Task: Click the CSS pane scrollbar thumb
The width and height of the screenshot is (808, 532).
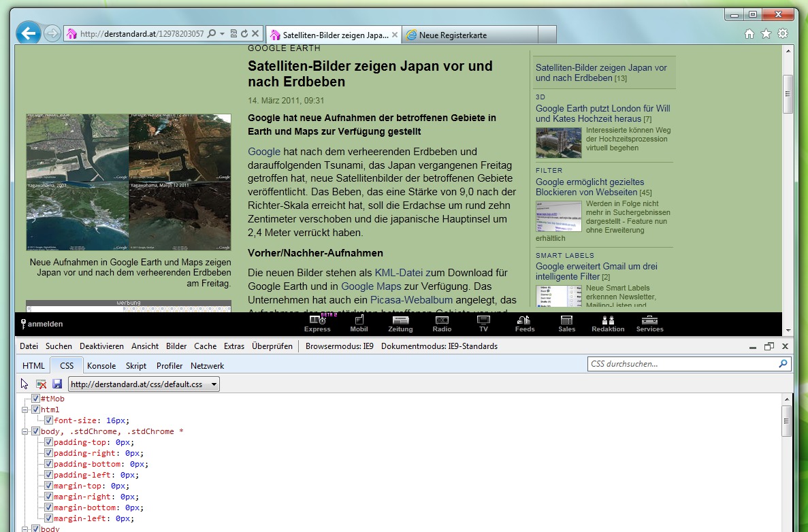Action: coord(786,420)
